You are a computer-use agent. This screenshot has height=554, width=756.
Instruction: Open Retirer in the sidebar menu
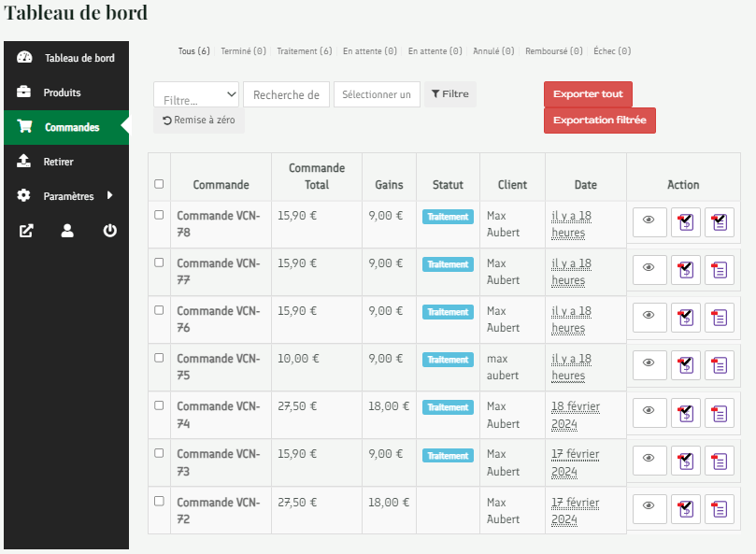pos(58,162)
